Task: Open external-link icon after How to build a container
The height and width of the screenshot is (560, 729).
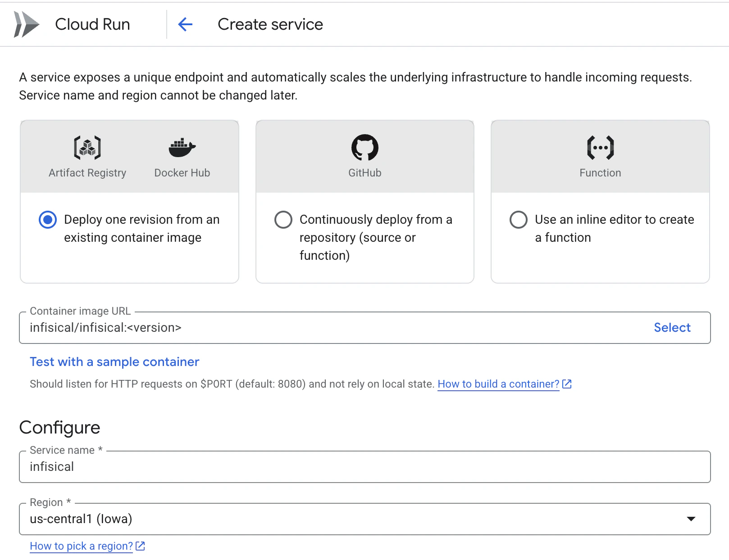Action: coord(567,384)
